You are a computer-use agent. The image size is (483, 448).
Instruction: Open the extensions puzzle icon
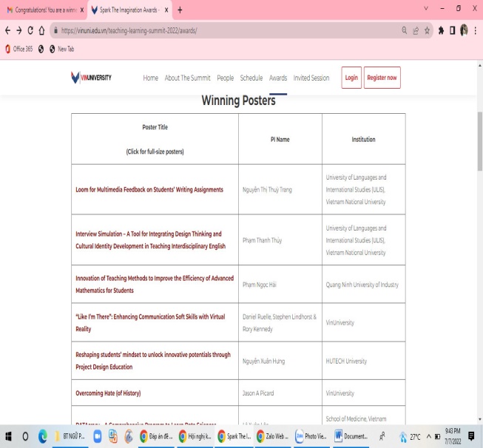[441, 31]
